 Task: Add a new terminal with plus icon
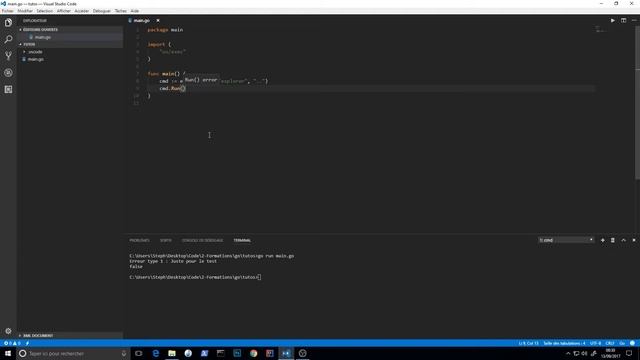click(602, 240)
